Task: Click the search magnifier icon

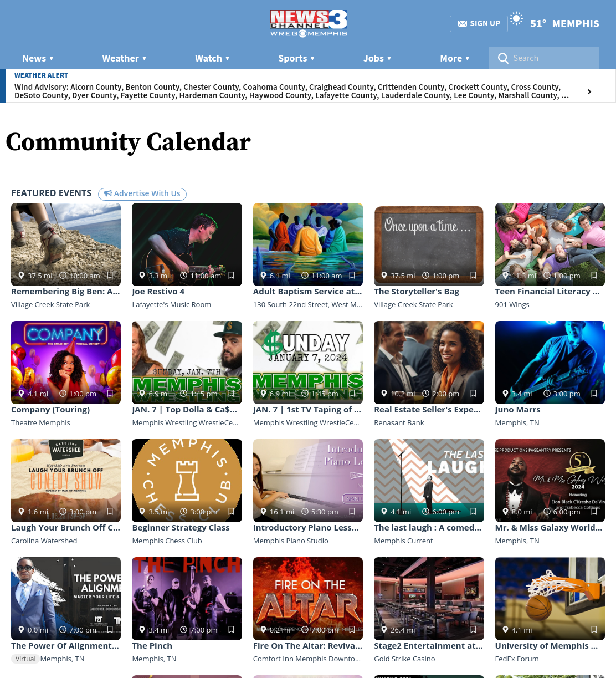Action: [503, 58]
